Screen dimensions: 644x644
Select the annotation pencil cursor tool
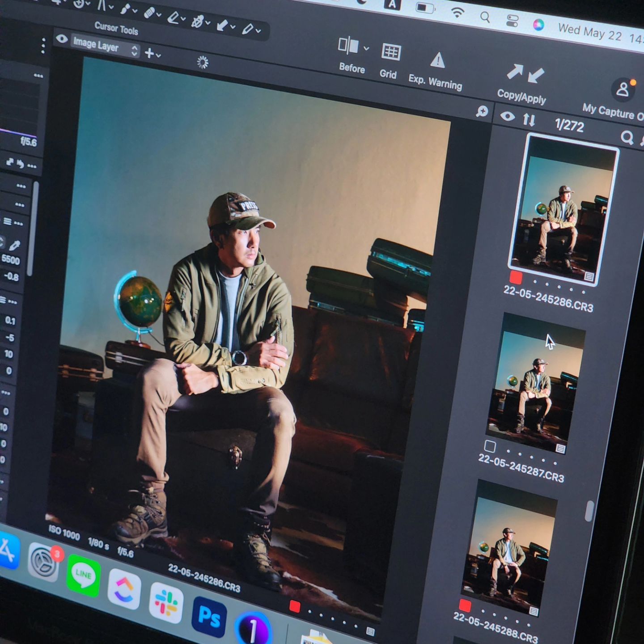[x=247, y=29]
